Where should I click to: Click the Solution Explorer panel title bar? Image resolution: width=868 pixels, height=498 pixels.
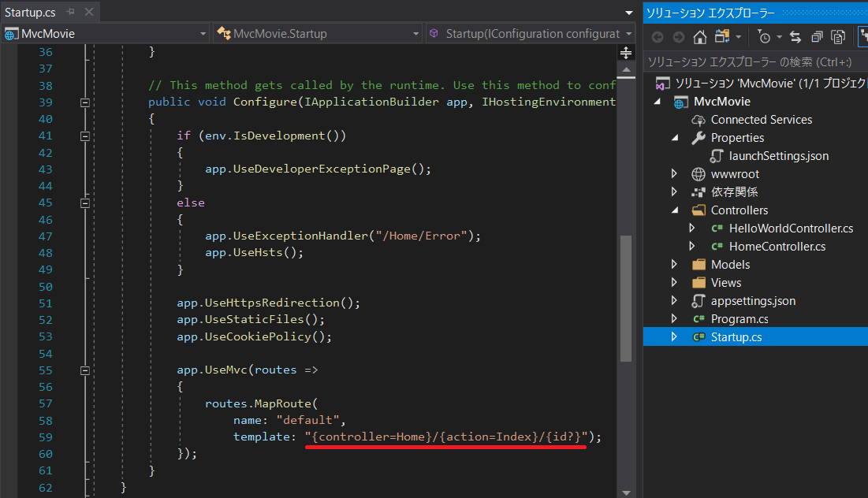pyautogui.click(x=755, y=13)
